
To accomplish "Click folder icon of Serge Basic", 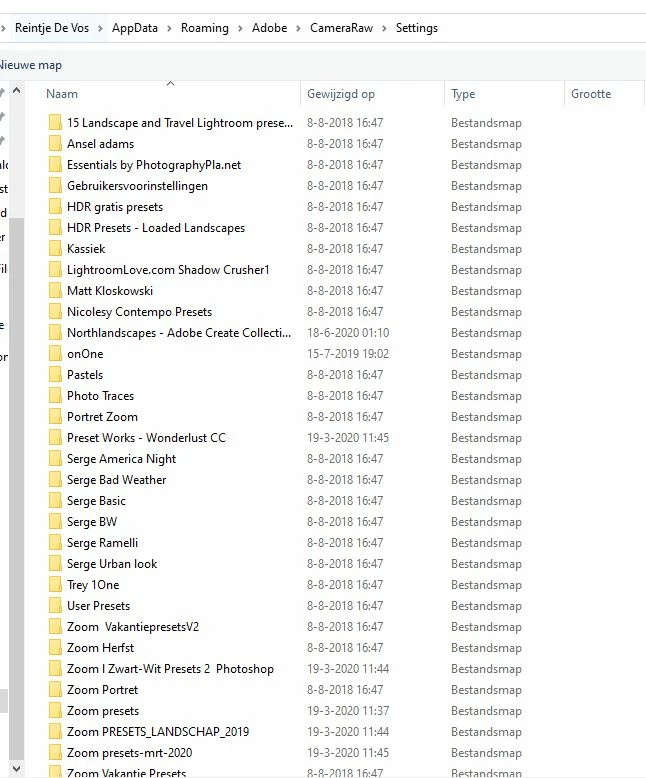I will tap(55, 501).
